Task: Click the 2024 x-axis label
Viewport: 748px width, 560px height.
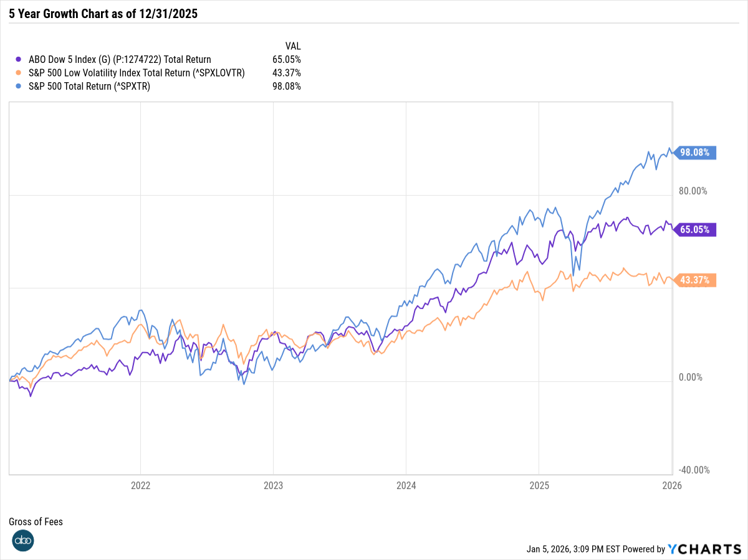Action: pyautogui.click(x=406, y=485)
